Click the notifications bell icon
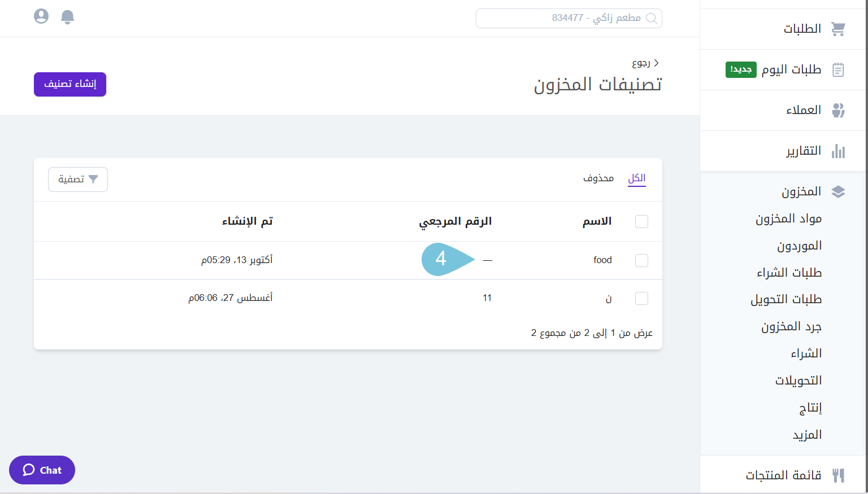Viewport: 868px width, 494px height. click(67, 17)
